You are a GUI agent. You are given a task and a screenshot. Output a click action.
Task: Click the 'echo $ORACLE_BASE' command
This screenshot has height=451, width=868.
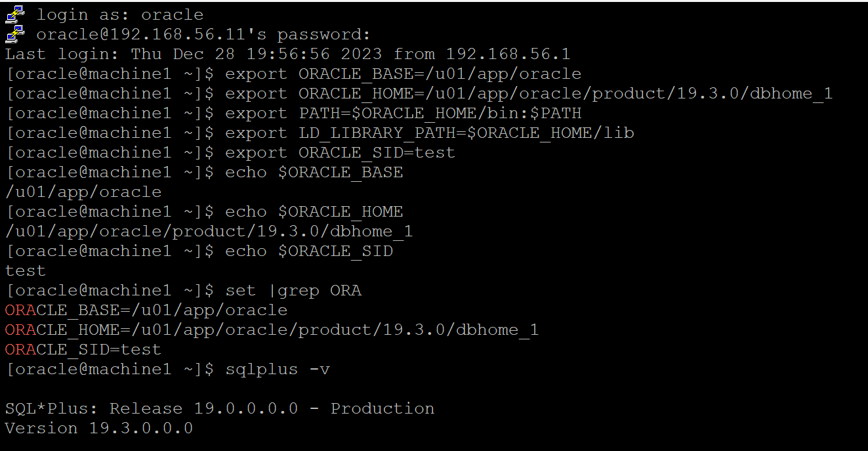click(x=314, y=172)
